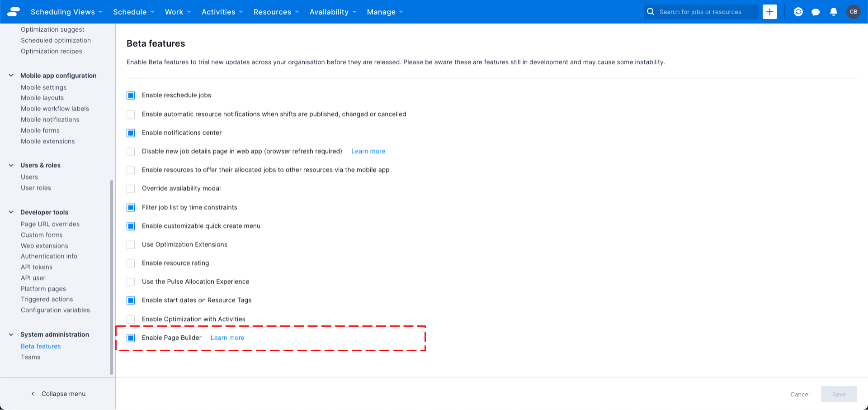
Task: Enable the Use Optimization Extensions checkbox
Action: click(x=131, y=244)
